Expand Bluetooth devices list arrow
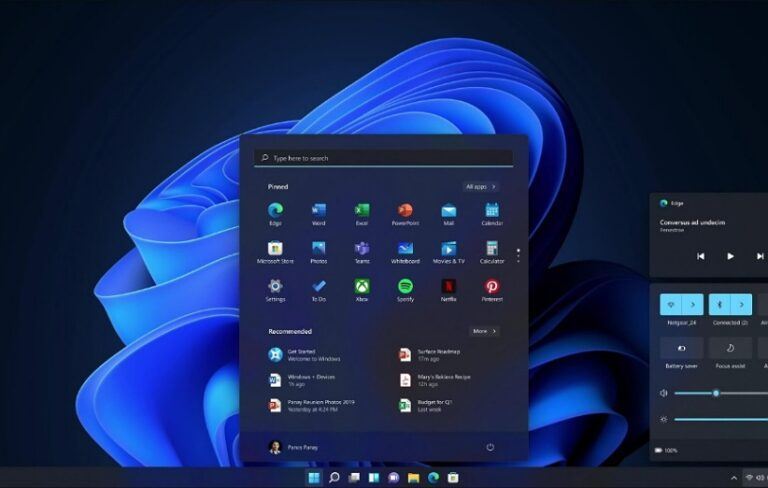 [x=741, y=304]
